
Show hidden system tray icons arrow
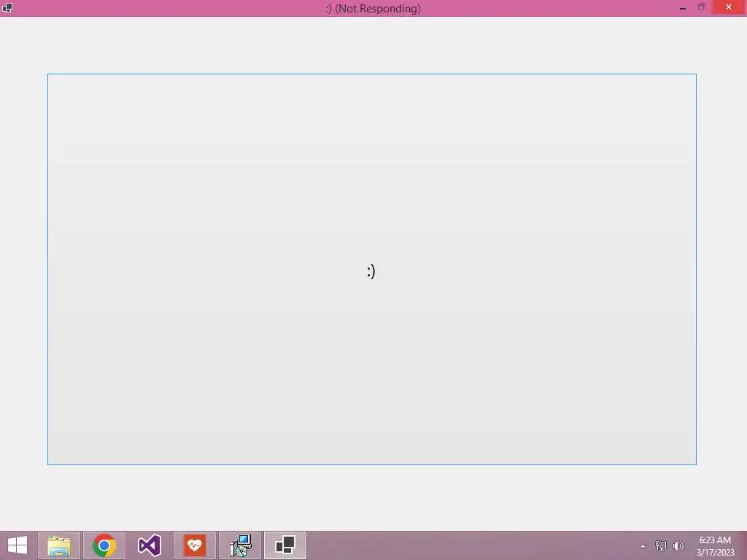click(x=643, y=546)
